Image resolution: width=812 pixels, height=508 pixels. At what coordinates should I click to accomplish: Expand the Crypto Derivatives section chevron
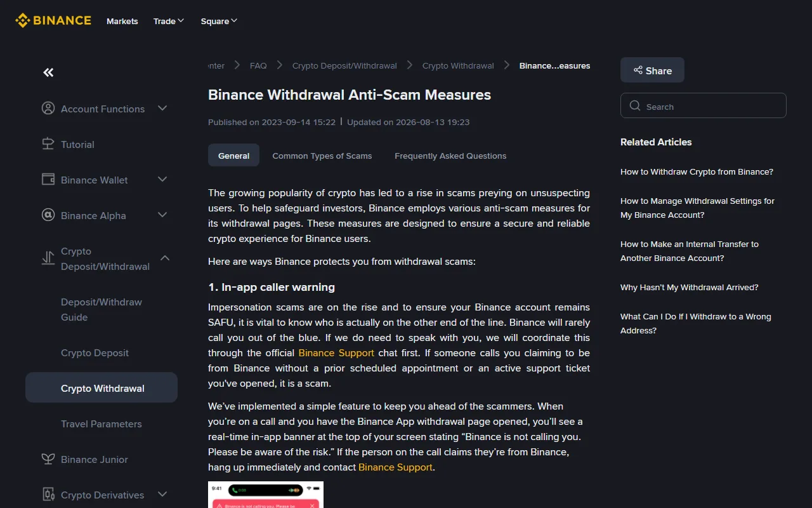pos(162,495)
